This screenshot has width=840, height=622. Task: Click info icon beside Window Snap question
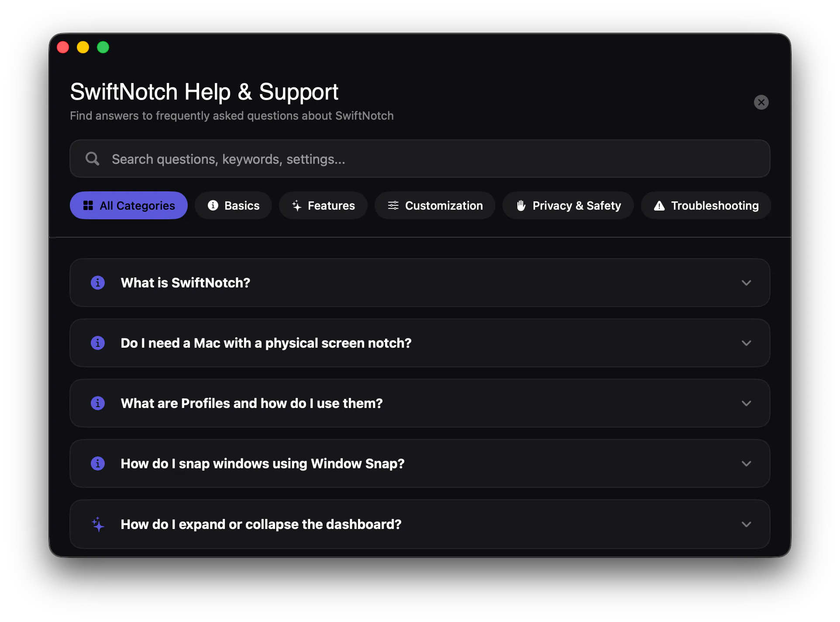[x=98, y=463]
